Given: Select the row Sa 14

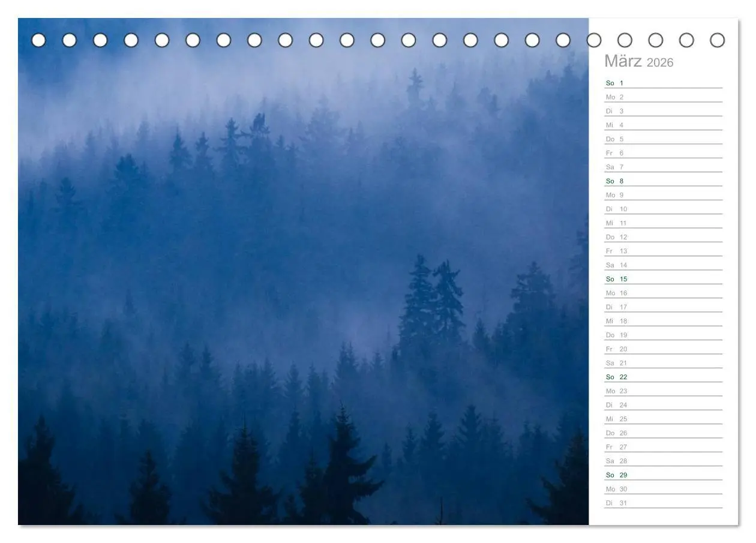Looking at the screenshot, I should point(663,265).
